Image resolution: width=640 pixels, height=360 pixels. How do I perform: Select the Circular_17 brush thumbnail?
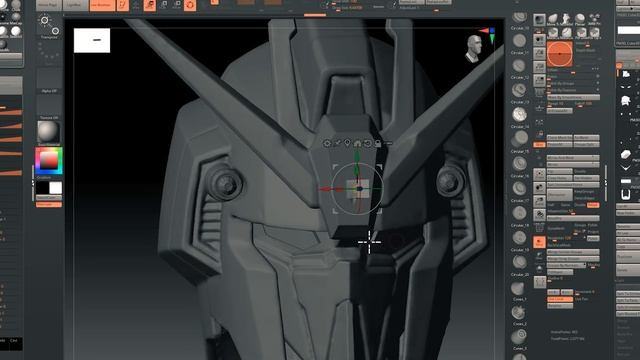[520, 188]
